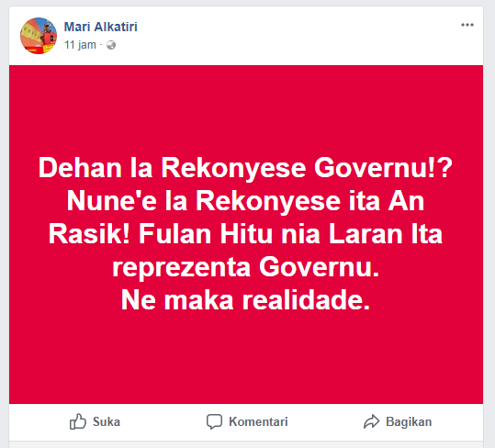Click the text line Dehan la Rekonyese Governu
This screenshot has height=448, width=495.
pos(245,168)
